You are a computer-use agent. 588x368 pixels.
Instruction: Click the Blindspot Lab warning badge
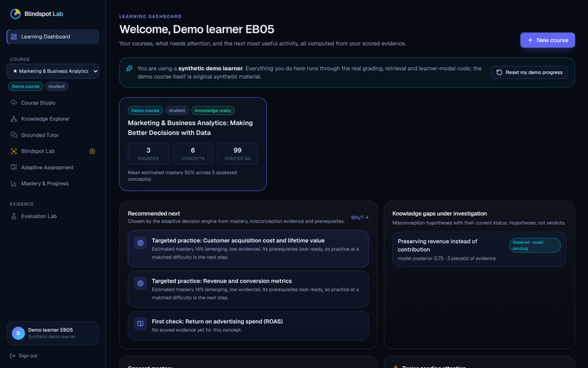point(92,151)
